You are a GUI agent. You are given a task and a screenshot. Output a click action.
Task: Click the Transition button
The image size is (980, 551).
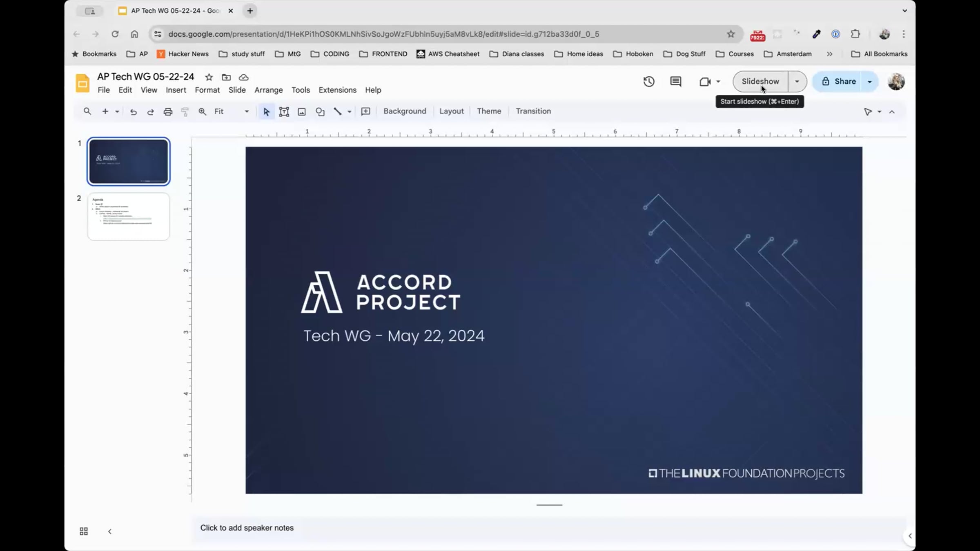[x=533, y=111]
